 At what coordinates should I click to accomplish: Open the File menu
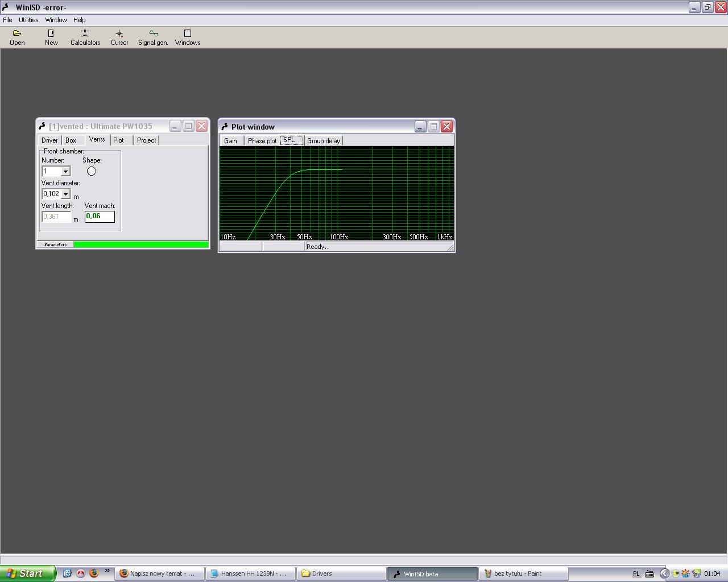click(x=7, y=20)
